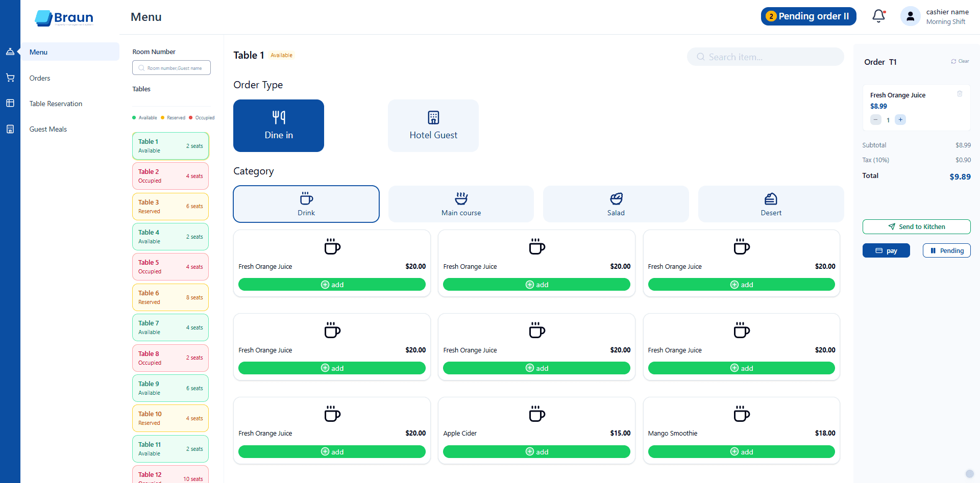Select the Guest Meals sidebar icon

pyautogui.click(x=10, y=129)
